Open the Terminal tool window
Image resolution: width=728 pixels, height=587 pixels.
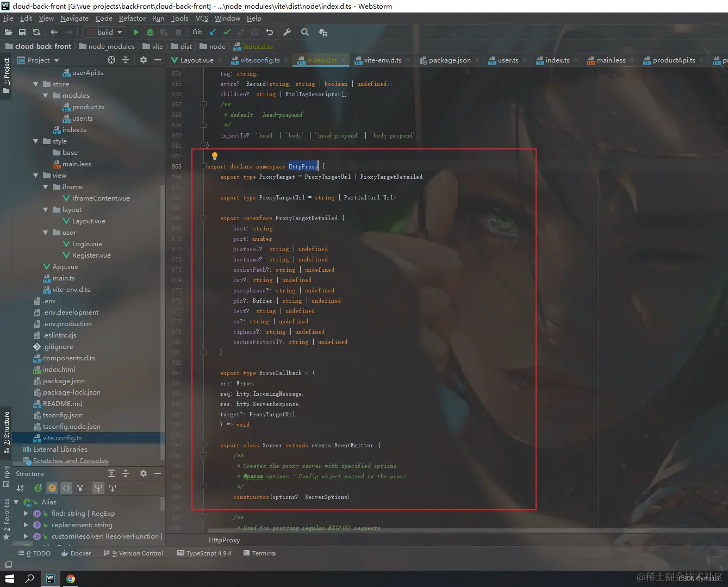pyautogui.click(x=264, y=553)
